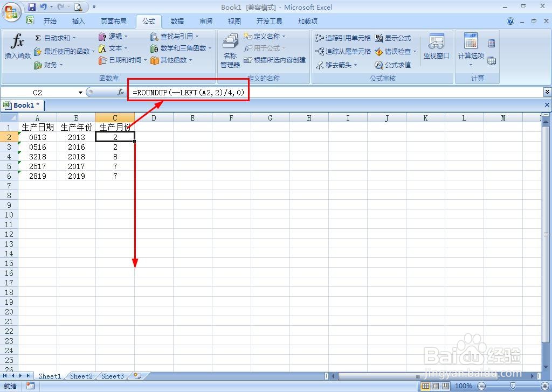Open the Name Manager
The height and width of the screenshot is (392, 552).
(x=229, y=51)
